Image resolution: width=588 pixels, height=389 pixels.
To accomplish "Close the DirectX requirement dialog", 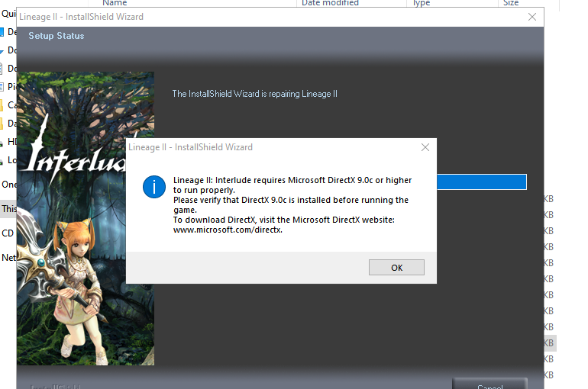I will [425, 147].
